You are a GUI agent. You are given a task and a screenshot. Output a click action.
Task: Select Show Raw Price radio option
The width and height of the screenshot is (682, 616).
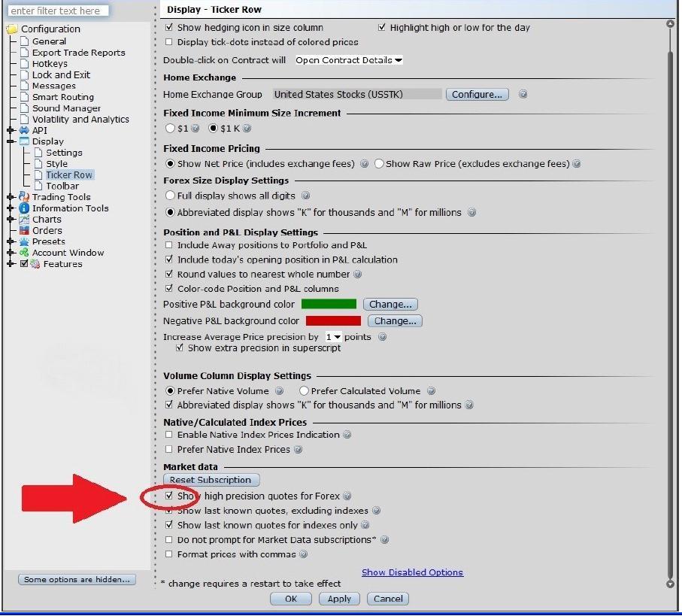(379, 164)
